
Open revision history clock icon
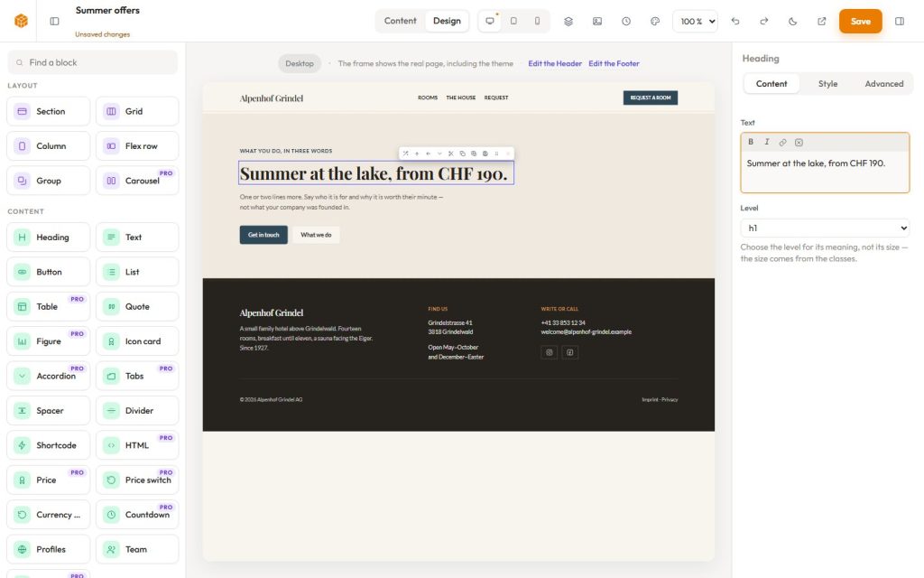(x=626, y=22)
